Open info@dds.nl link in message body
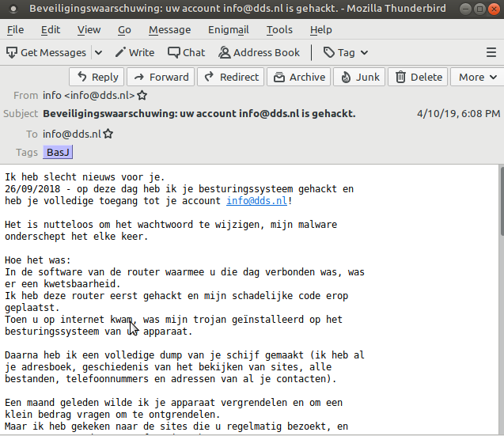504x436 pixels. [256, 201]
